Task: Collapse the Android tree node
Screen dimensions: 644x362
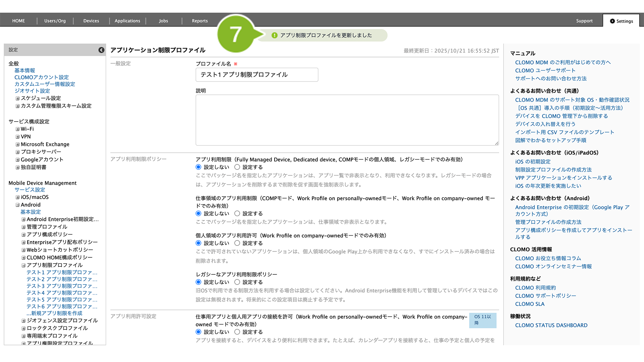Action: (x=17, y=205)
